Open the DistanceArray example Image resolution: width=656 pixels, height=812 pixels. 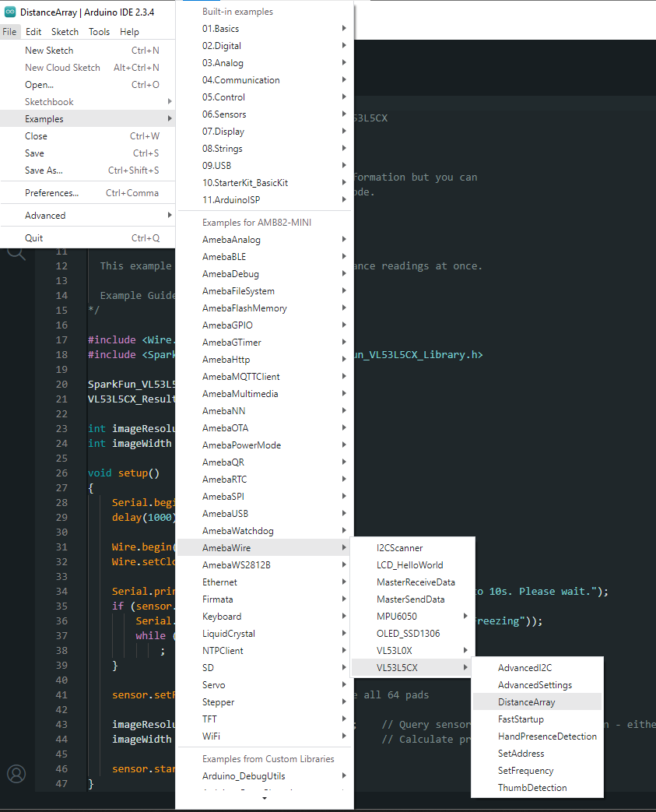527,702
